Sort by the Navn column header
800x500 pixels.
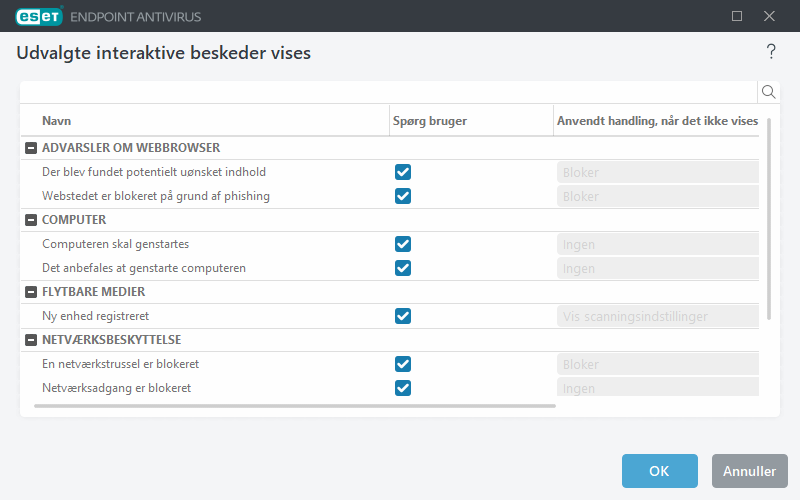[56, 121]
